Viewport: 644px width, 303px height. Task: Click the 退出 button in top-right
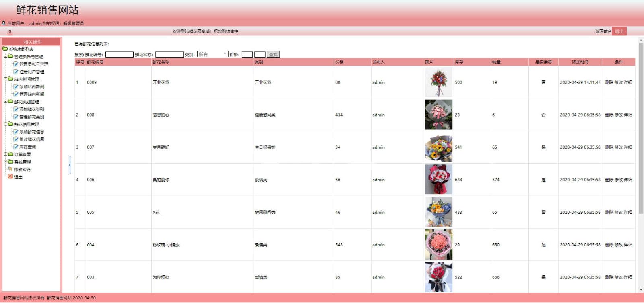point(619,31)
